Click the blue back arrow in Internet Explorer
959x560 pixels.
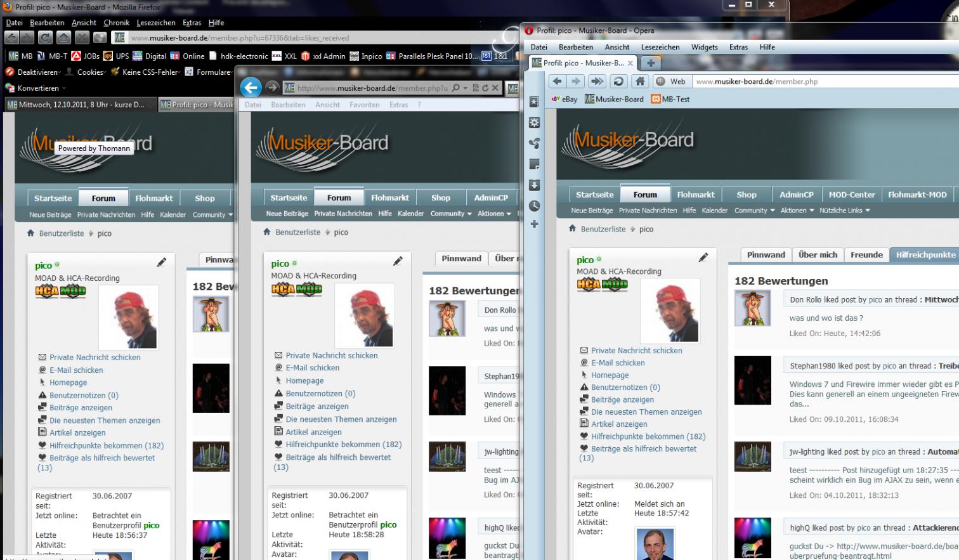click(x=251, y=88)
